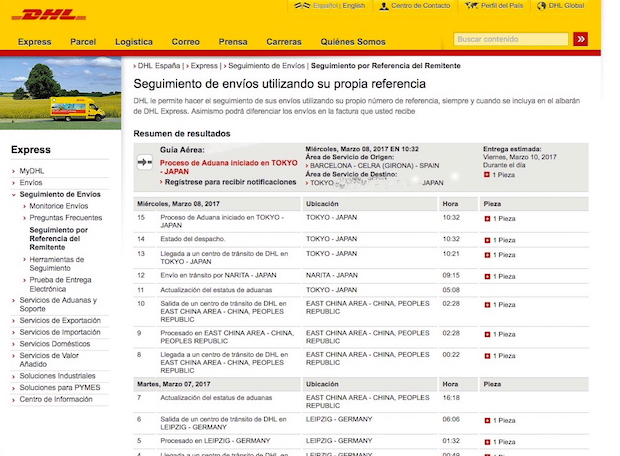
Task: Click the red search submit arrow button
Action: (x=581, y=39)
